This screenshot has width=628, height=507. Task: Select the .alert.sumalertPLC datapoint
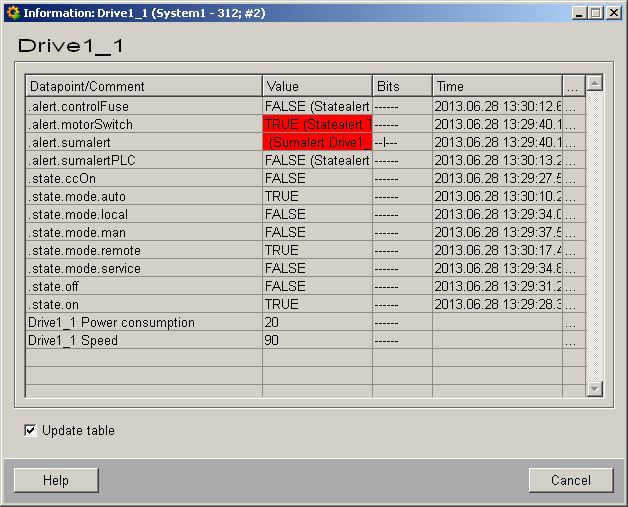click(144, 160)
